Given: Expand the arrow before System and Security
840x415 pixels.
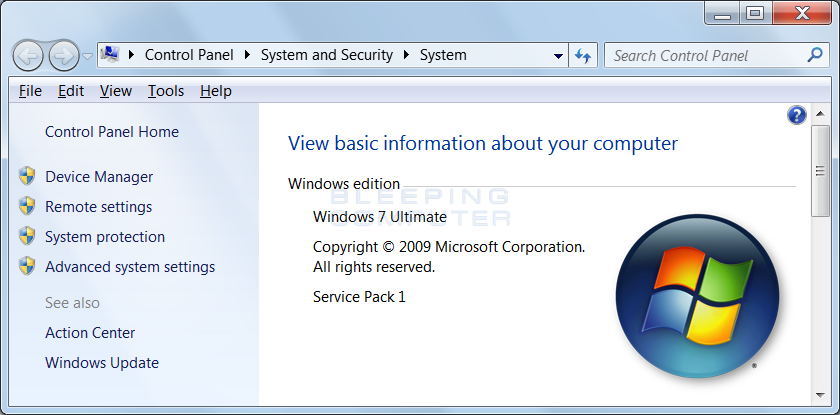Looking at the screenshot, I should 247,55.
